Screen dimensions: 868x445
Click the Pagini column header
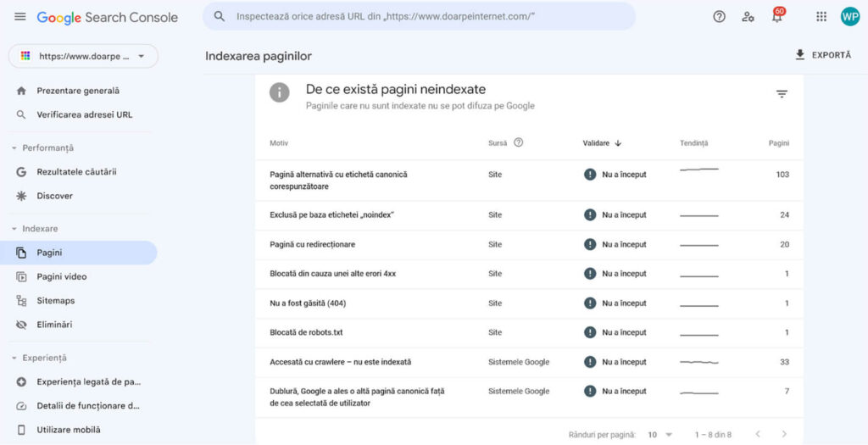779,142
